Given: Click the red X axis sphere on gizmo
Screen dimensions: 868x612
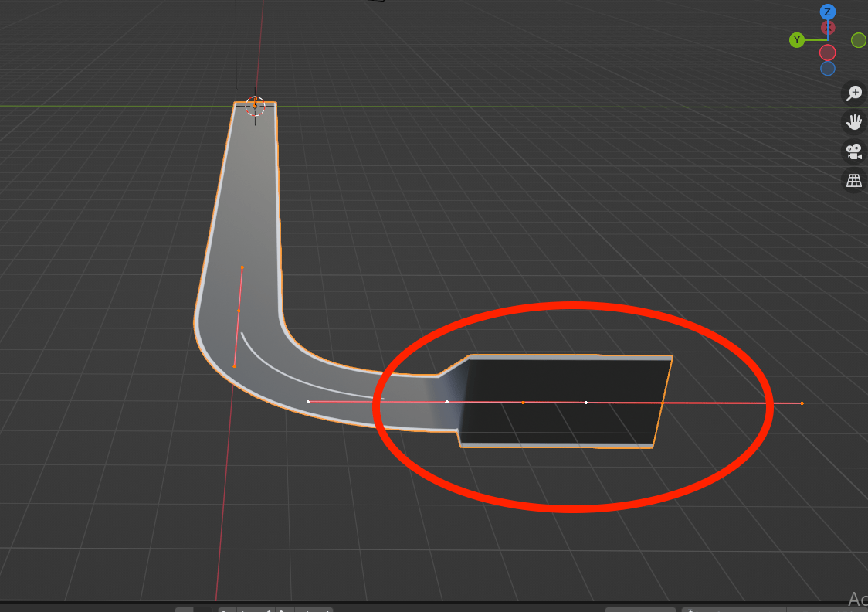Looking at the screenshot, I should click(828, 26).
